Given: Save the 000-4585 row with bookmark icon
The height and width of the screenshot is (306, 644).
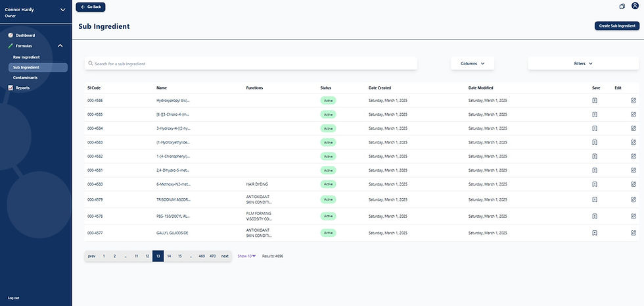Looking at the screenshot, I should pyautogui.click(x=594, y=115).
